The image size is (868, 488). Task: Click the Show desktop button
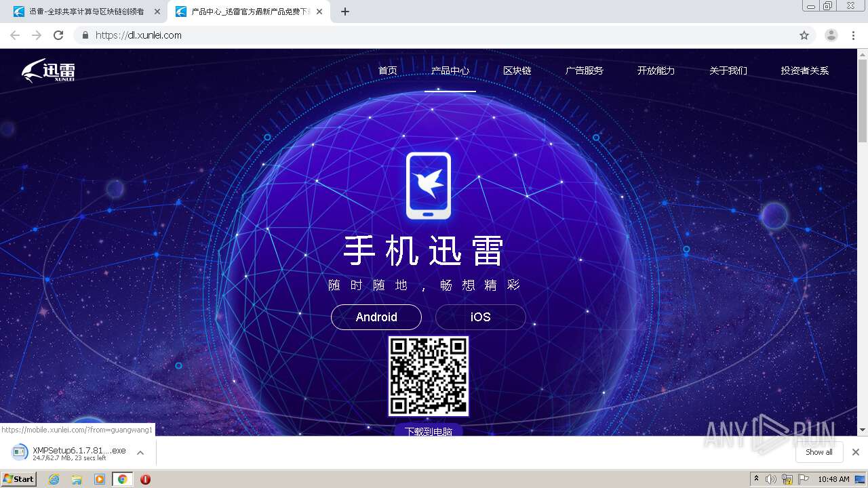coord(861,479)
